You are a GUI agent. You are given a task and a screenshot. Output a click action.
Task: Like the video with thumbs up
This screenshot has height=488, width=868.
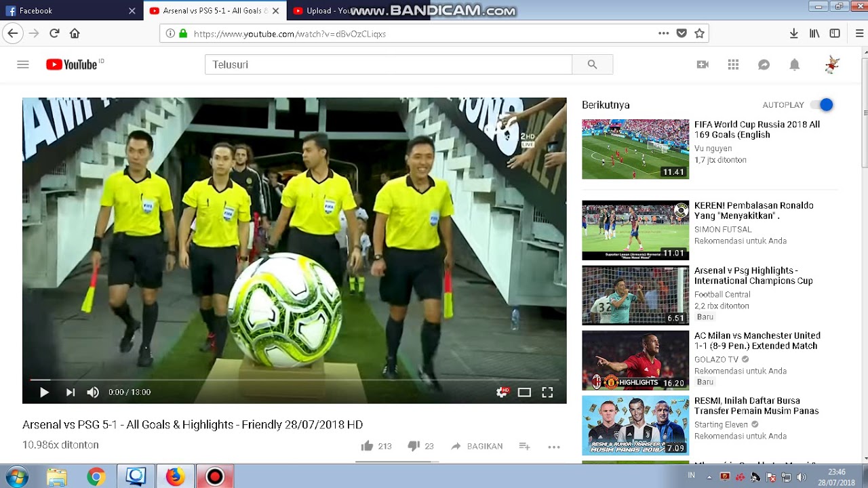coord(367,446)
